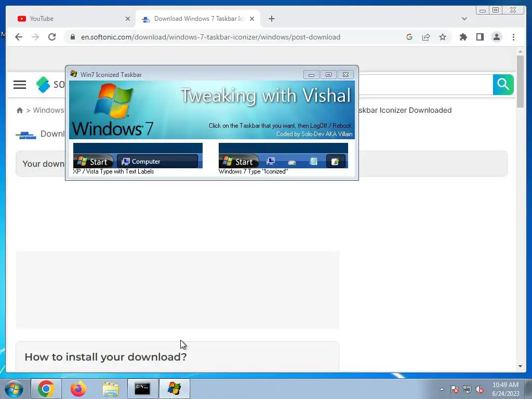Viewport: 532px width, 399px height.
Task: Show hidden system tray icons
Action: click(442, 389)
